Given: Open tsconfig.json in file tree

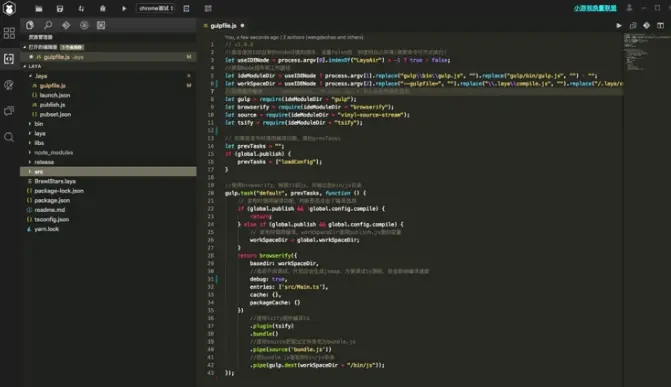Looking at the screenshot, I should 51,219.
